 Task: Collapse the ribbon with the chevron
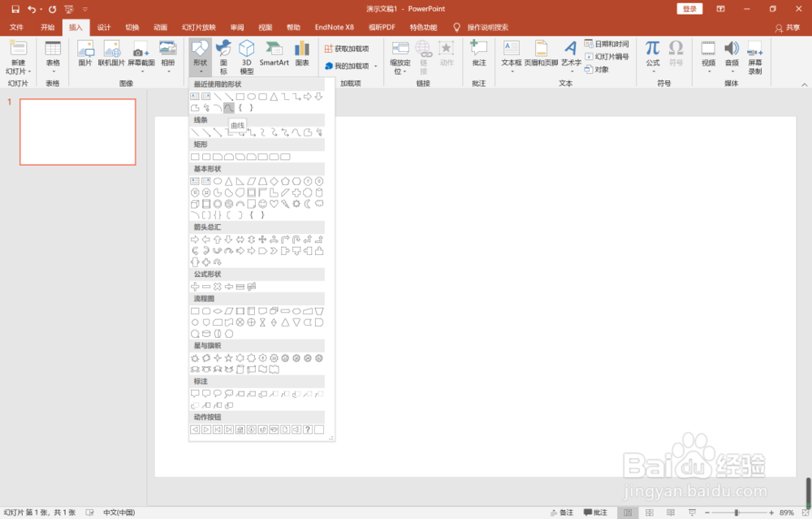804,84
